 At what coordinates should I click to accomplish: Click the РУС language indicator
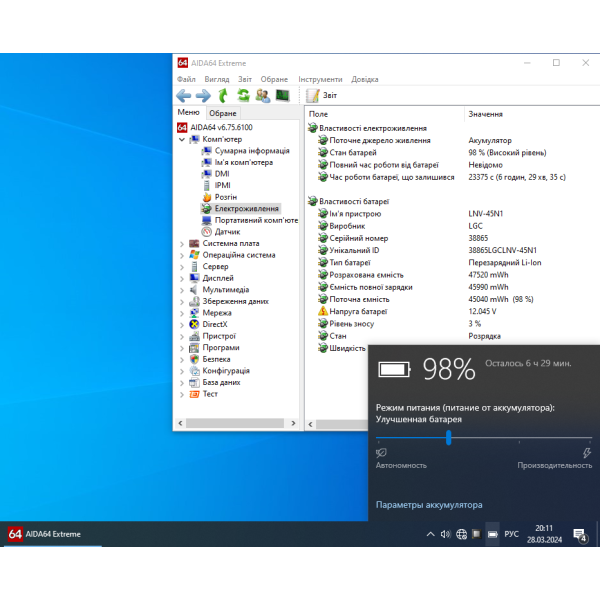(511, 534)
